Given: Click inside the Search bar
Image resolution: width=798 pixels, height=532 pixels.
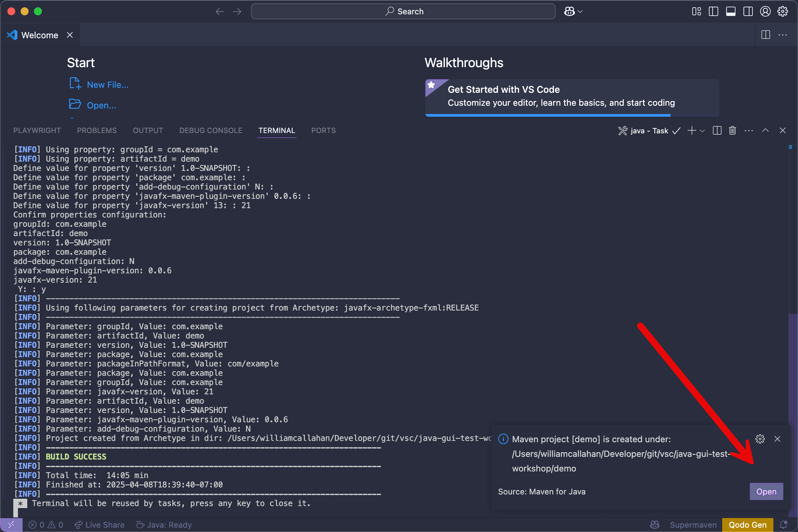Looking at the screenshot, I should point(403,11).
